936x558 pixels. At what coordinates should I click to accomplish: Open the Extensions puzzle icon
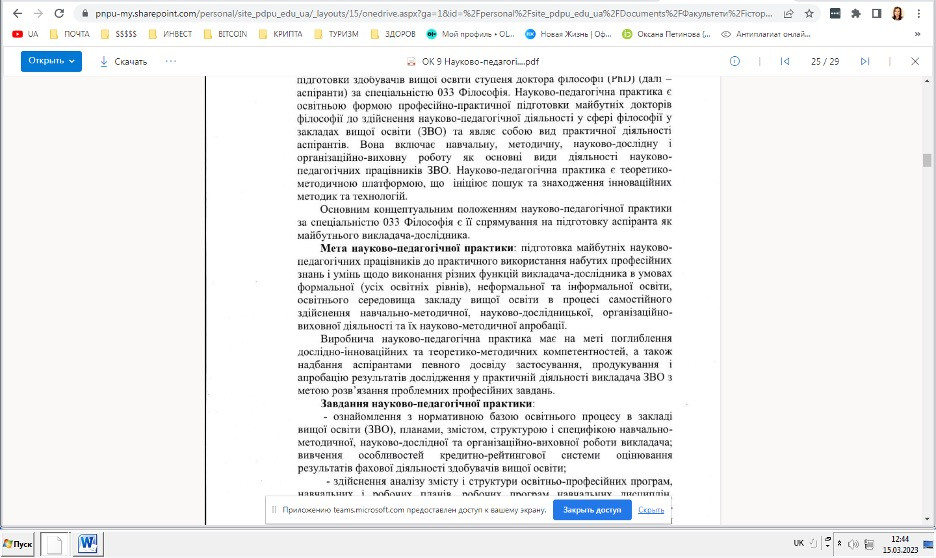(856, 13)
